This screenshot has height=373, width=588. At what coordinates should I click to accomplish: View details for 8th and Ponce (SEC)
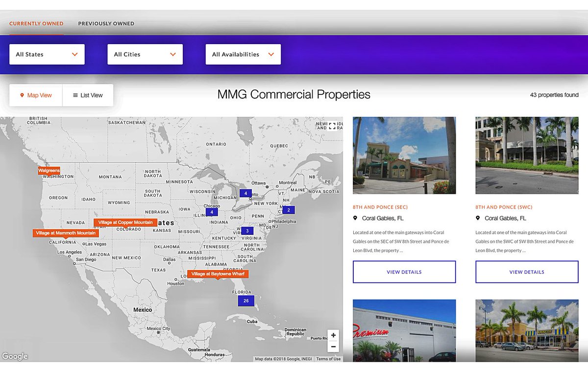coord(404,272)
